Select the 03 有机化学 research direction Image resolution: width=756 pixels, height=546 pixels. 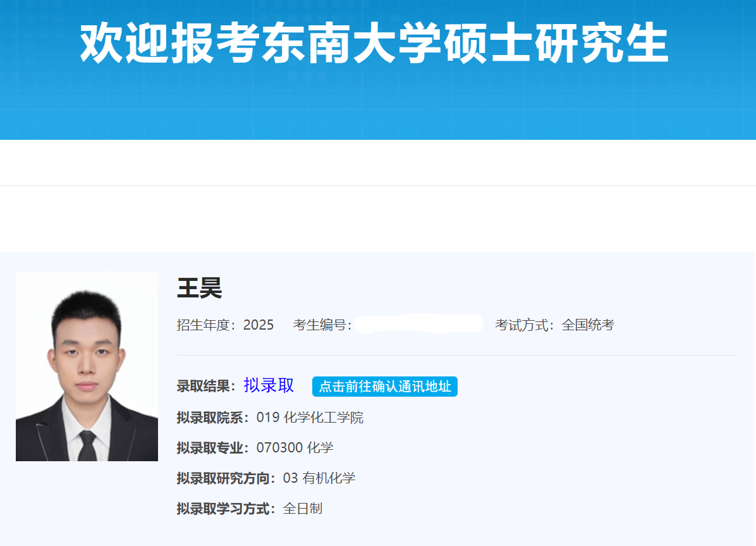[x=319, y=478]
